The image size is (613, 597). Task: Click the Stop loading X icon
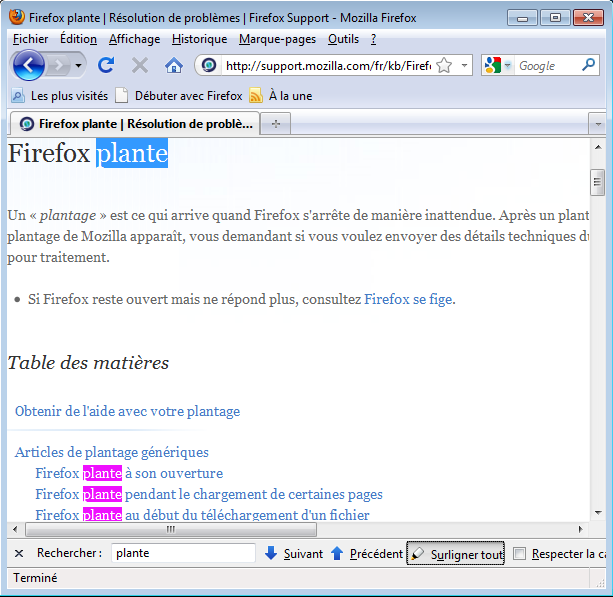[x=140, y=65]
